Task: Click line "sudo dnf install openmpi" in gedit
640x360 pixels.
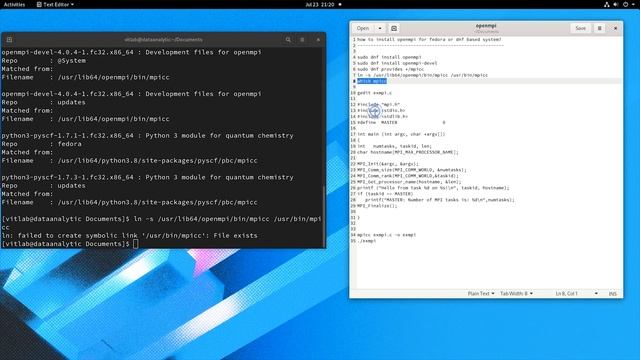Action: (389, 57)
